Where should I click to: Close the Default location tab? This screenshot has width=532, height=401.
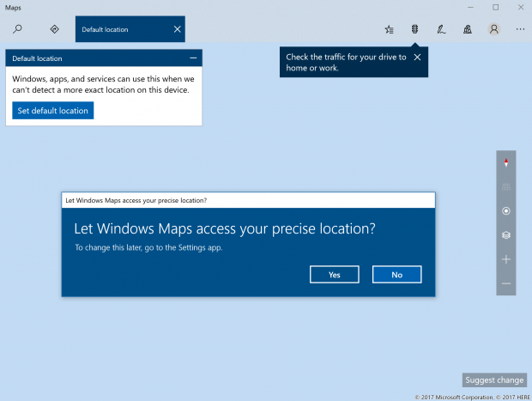click(x=177, y=29)
